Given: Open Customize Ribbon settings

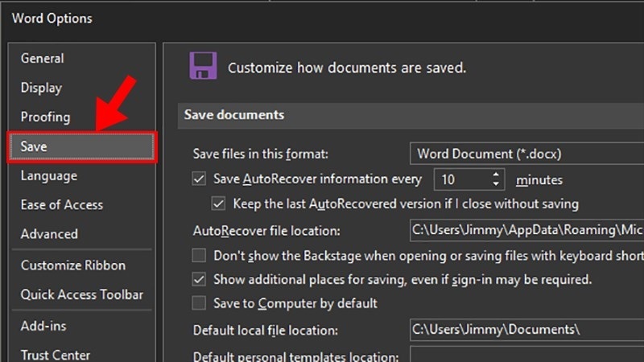Looking at the screenshot, I should coord(73,265).
